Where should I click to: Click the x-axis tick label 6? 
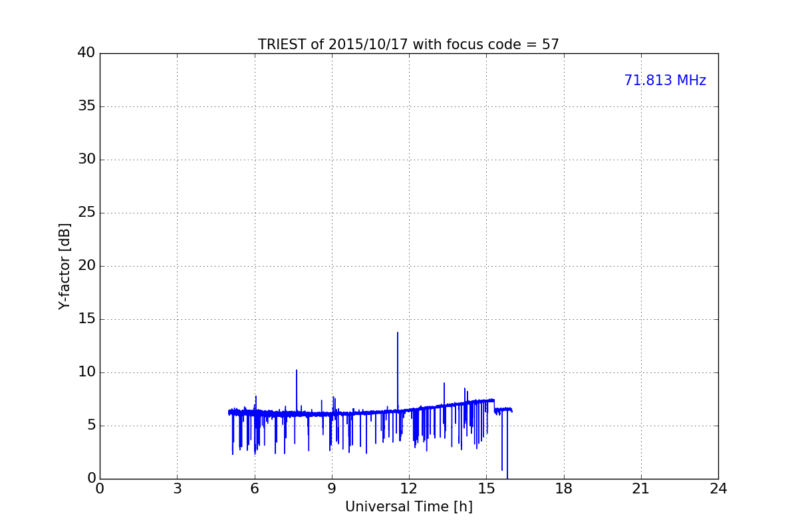pyautogui.click(x=255, y=489)
